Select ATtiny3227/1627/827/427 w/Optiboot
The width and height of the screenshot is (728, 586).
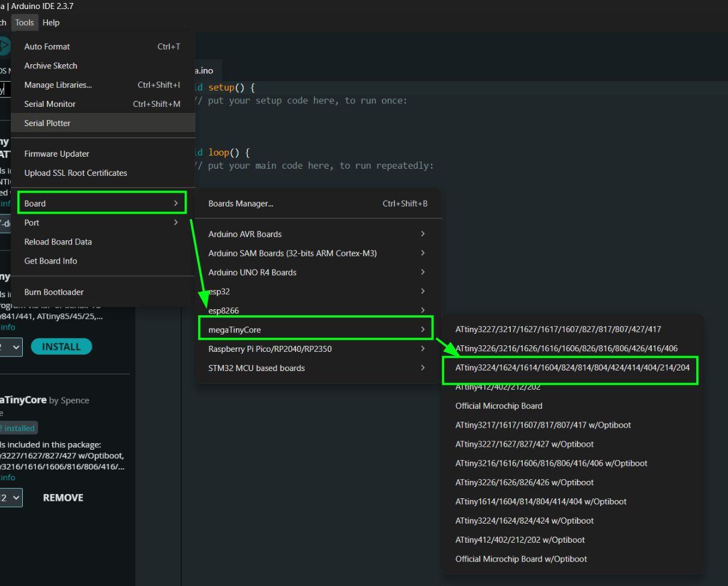573,444
